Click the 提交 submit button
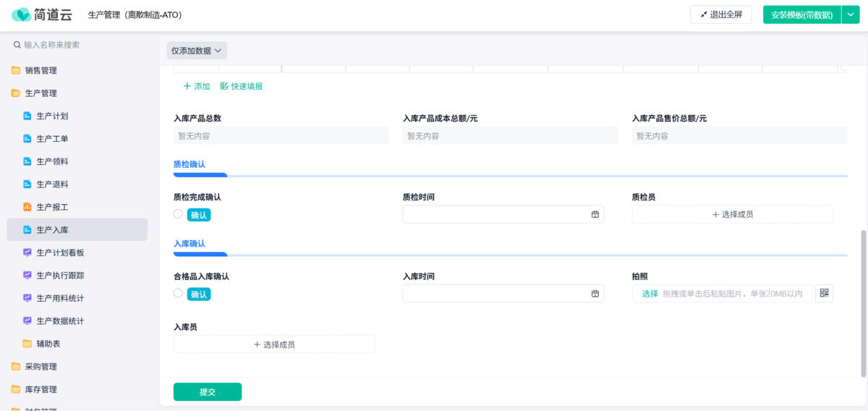Image resolution: width=868 pixels, height=411 pixels. [208, 391]
